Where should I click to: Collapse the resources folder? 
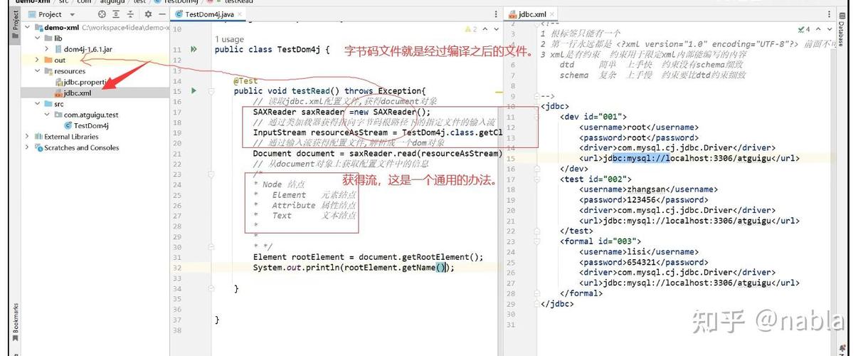pyautogui.click(x=37, y=71)
